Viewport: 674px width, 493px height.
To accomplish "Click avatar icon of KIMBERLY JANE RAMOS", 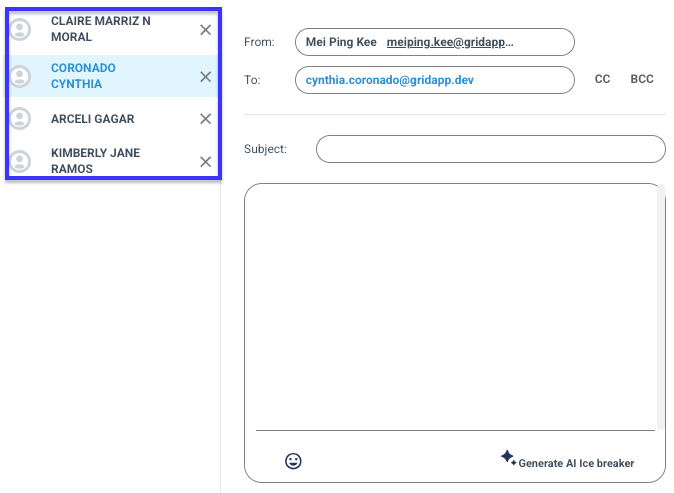I will coord(20,162).
